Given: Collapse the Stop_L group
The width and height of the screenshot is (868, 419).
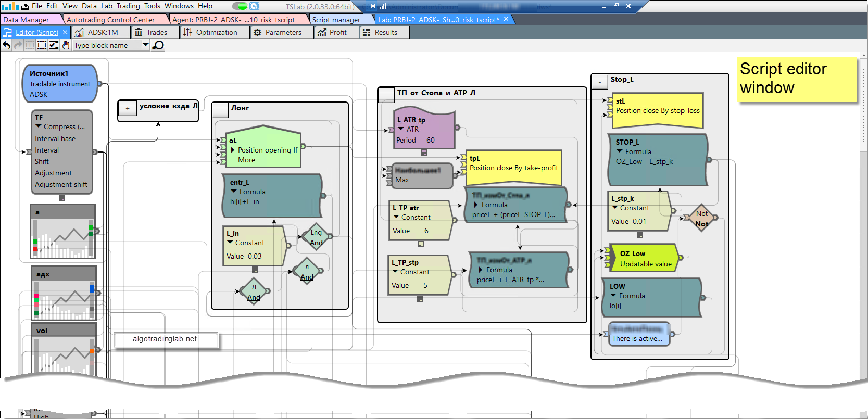Looking at the screenshot, I should tap(600, 82).
